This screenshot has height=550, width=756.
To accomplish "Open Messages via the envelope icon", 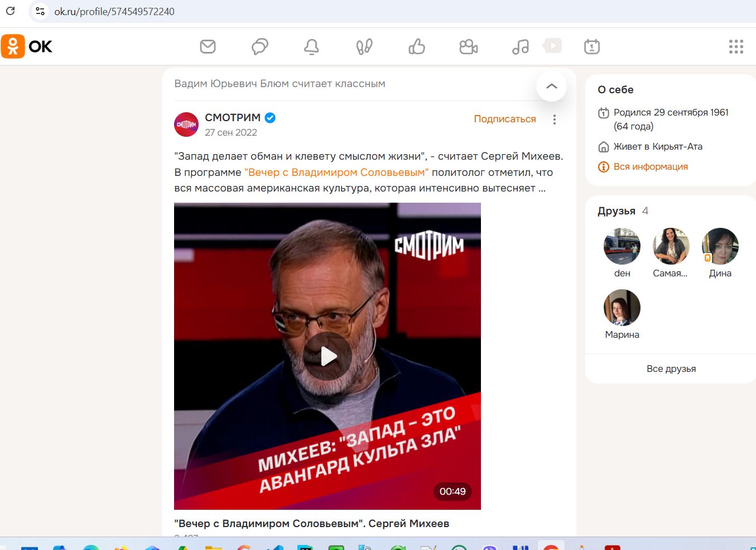I will click(207, 47).
